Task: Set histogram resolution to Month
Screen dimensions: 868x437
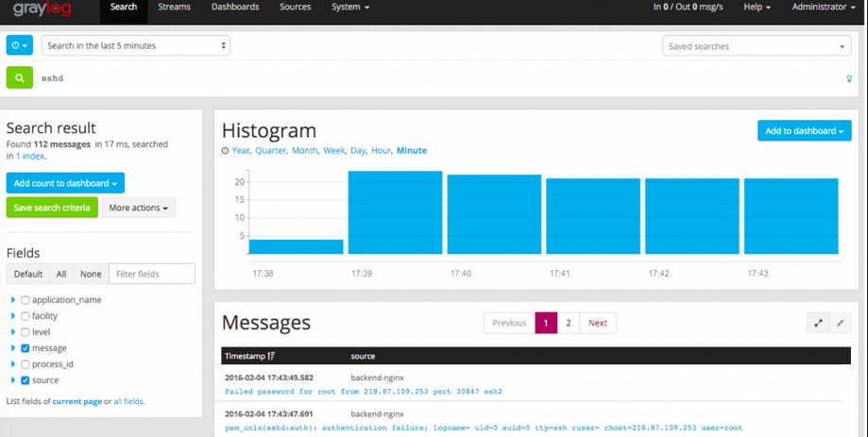Action: 305,150
